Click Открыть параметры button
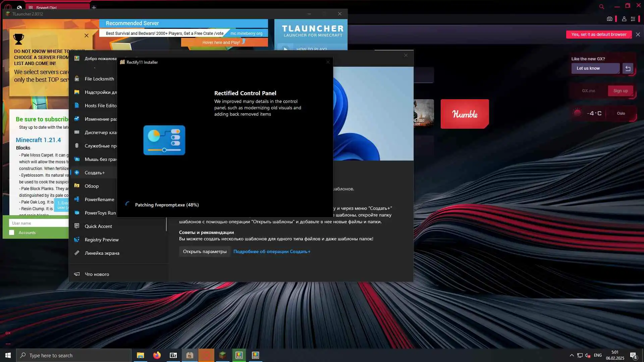Viewport: 644px width, 362px height. click(205, 251)
